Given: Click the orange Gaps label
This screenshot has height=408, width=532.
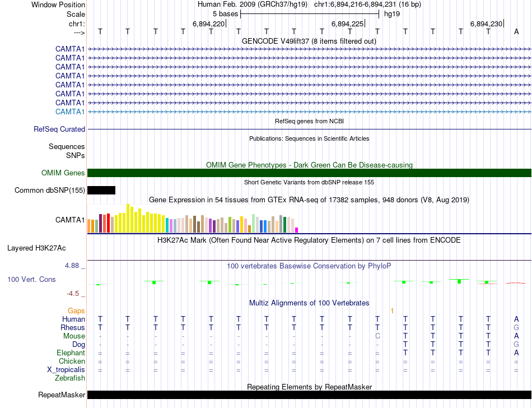Looking at the screenshot, I should pos(76,310).
